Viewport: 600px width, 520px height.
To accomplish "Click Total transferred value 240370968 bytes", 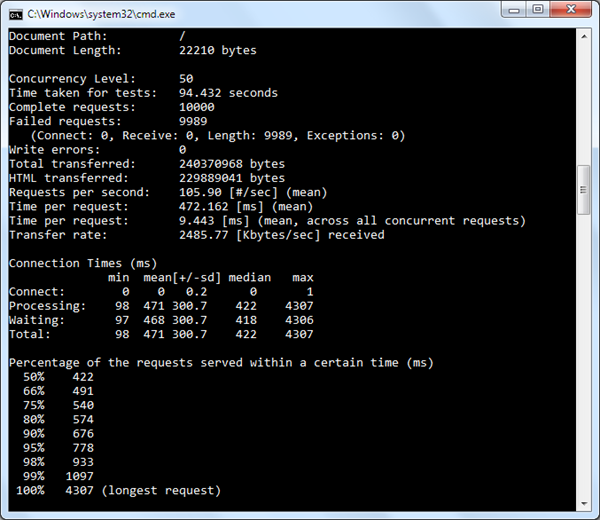I will point(232,164).
